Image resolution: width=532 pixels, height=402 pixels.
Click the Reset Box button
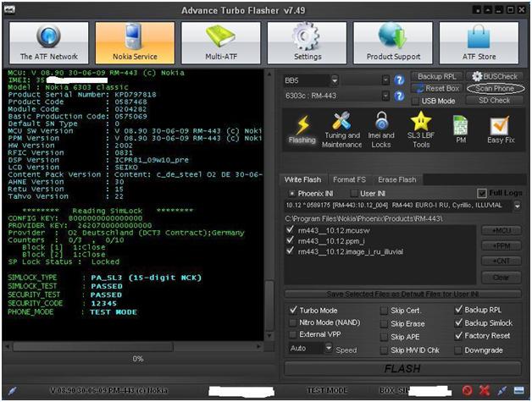coord(436,89)
